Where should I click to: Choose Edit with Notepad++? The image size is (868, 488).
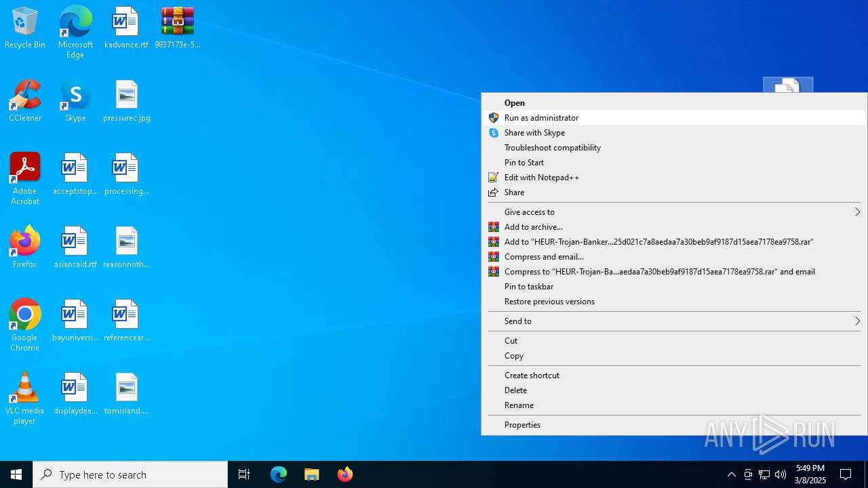click(674, 178)
